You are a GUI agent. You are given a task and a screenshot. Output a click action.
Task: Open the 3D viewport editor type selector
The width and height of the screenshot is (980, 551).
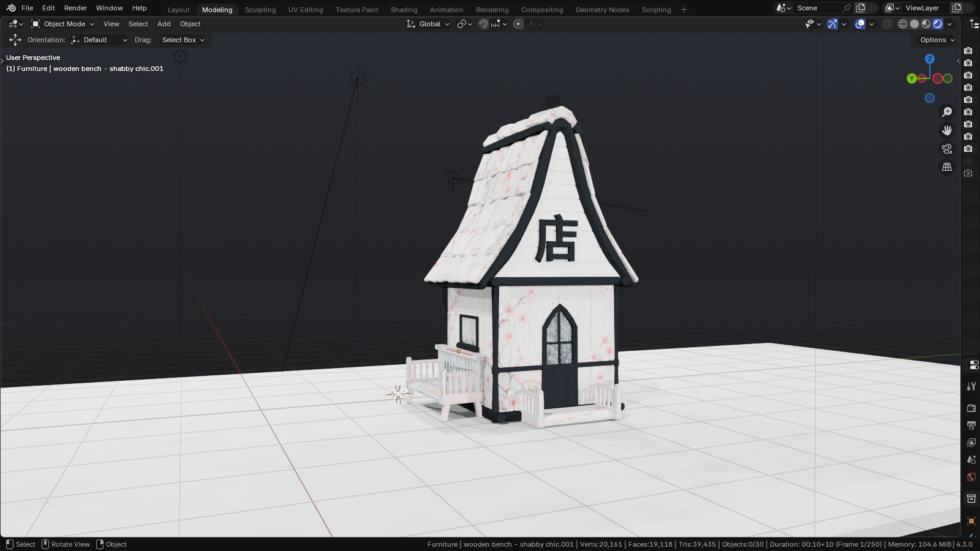16,24
